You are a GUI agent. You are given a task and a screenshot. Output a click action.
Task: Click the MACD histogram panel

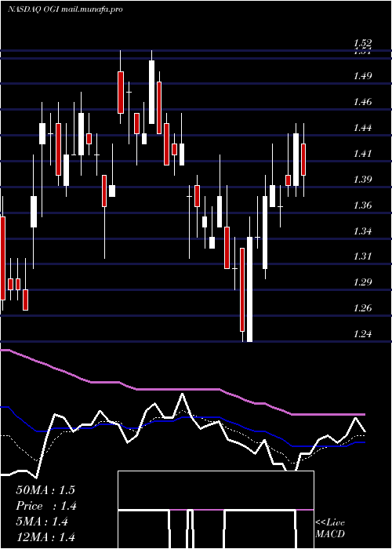coord(216,510)
